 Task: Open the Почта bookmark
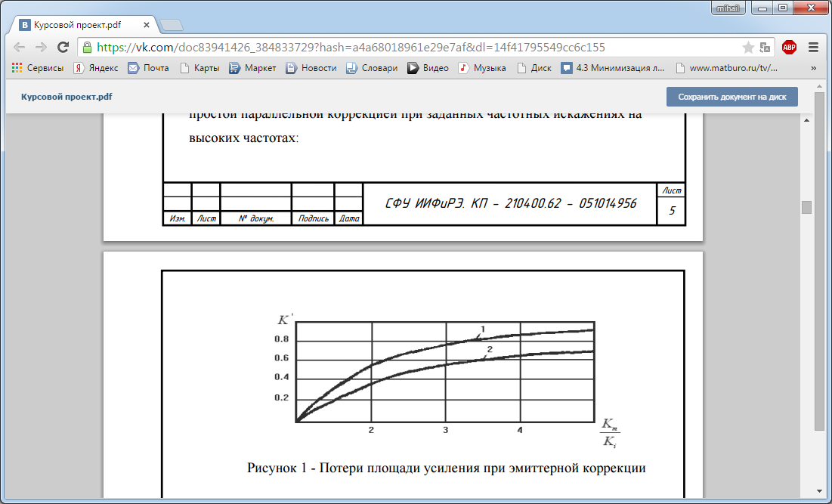pyautogui.click(x=149, y=68)
